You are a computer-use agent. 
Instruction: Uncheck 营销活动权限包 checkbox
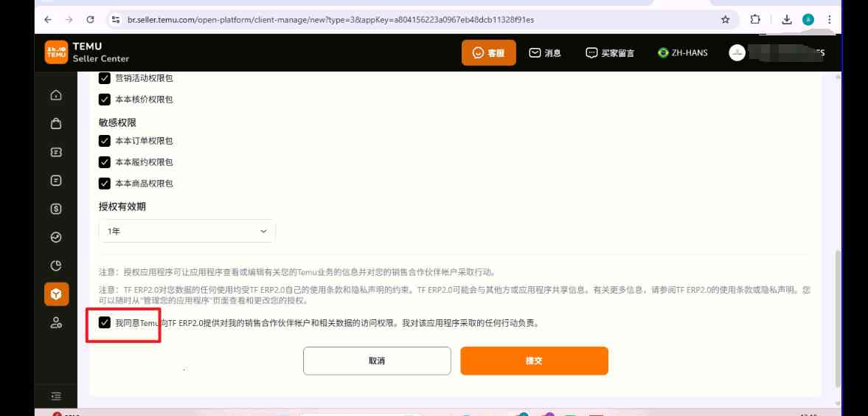105,78
